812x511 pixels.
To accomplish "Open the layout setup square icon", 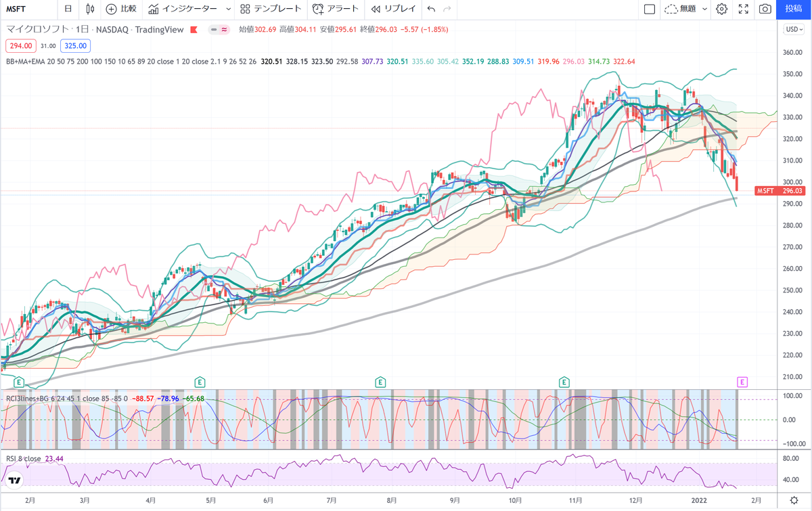I will (x=650, y=9).
